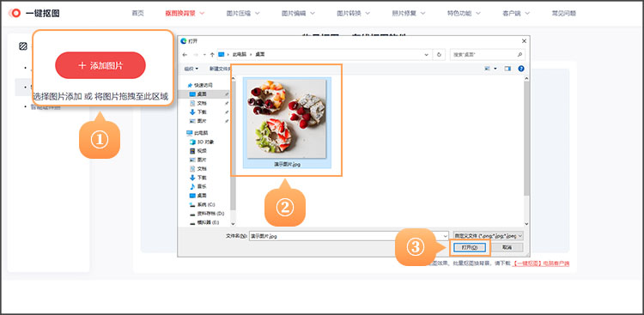Screen dimensions: 644x315
Task: Open the 常见问题 page
Action: pos(563,13)
